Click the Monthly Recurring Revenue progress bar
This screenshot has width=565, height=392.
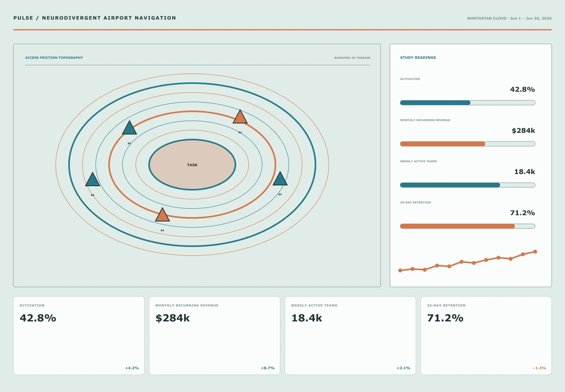point(468,144)
